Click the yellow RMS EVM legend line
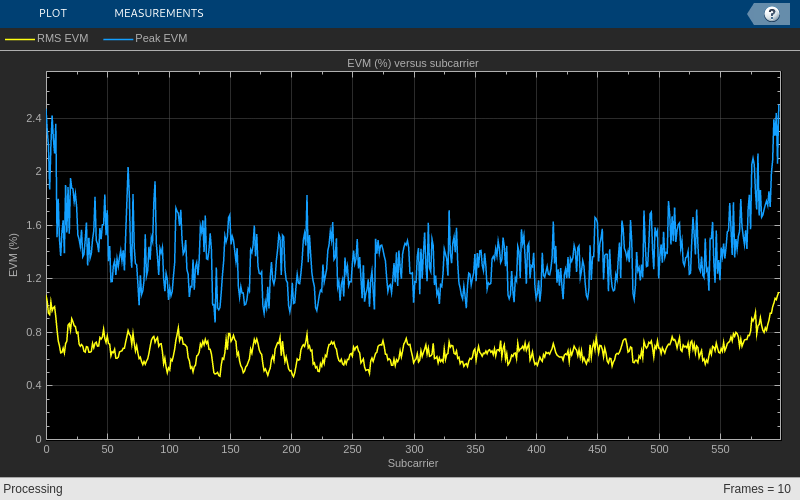 20,39
